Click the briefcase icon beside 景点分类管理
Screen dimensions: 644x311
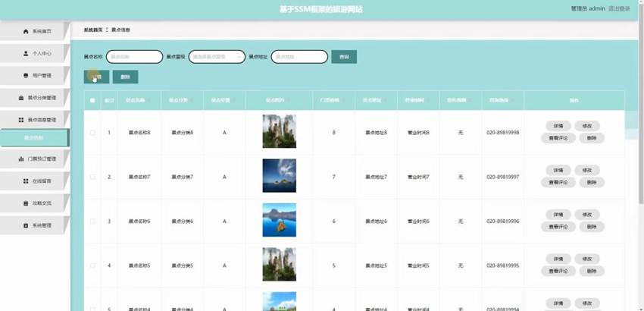21,98
